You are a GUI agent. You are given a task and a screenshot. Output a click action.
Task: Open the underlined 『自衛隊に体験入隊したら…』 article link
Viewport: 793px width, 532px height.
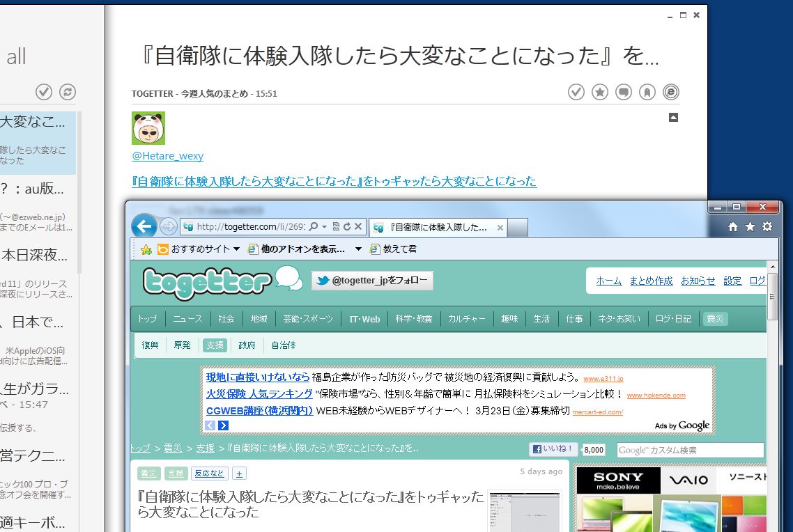click(x=334, y=181)
